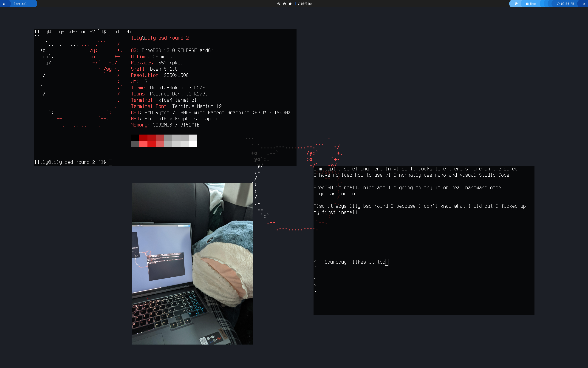Click the package updates icon beside None
This screenshot has height=368, width=588.
click(527, 4)
